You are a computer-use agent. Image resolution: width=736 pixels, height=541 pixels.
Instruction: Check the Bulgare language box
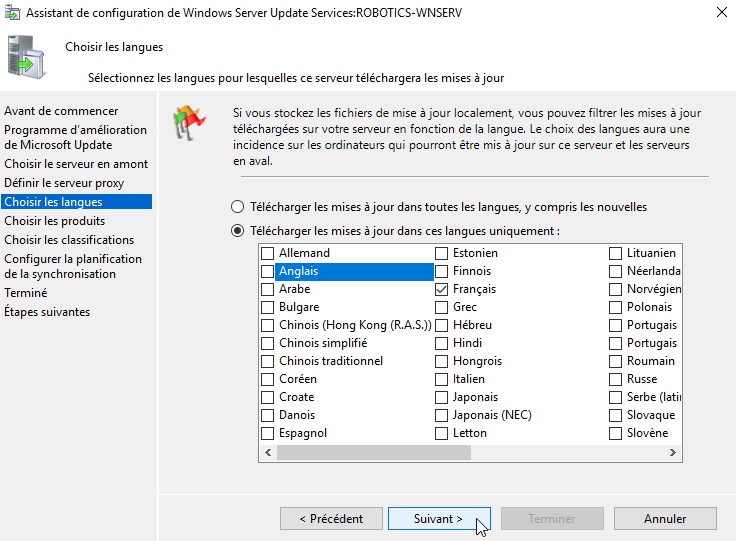[268, 307]
